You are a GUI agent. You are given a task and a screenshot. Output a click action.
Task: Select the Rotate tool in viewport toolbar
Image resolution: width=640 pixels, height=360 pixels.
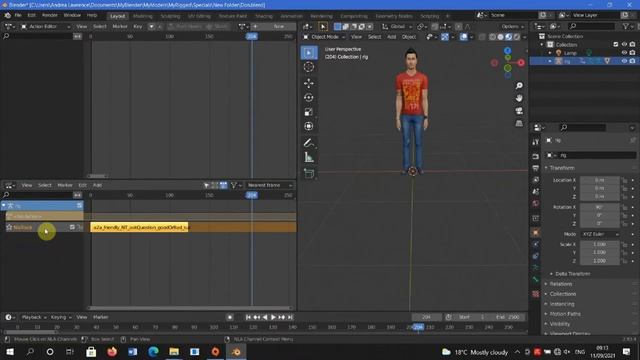click(309, 98)
